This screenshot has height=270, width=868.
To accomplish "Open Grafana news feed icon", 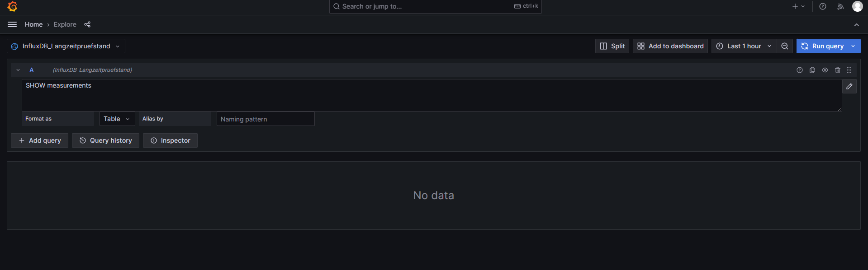I will [840, 6].
